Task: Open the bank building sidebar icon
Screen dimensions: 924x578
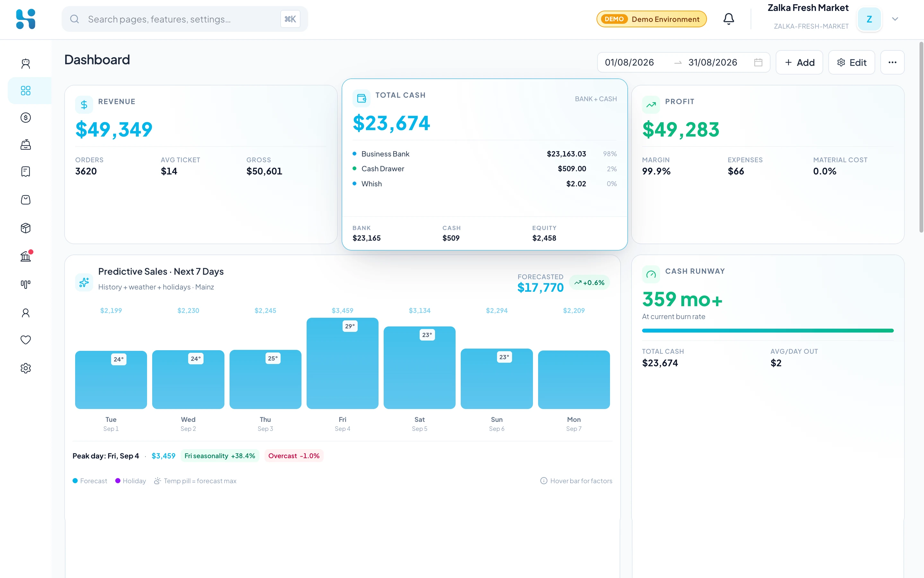Action: click(26, 256)
